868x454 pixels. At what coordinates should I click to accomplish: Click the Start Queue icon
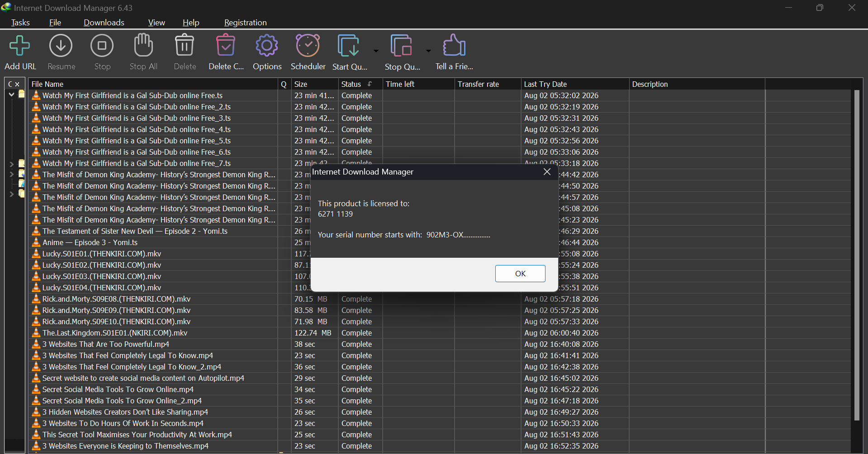point(348,46)
